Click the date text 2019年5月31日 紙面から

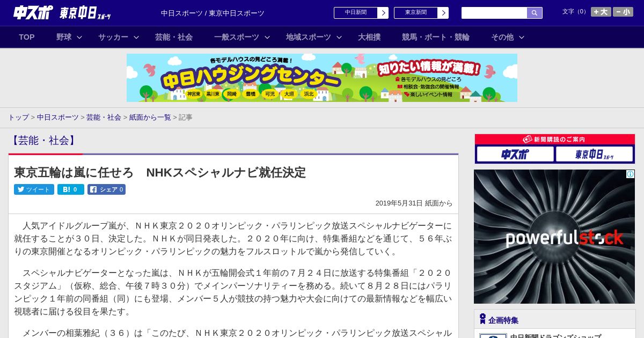click(414, 203)
